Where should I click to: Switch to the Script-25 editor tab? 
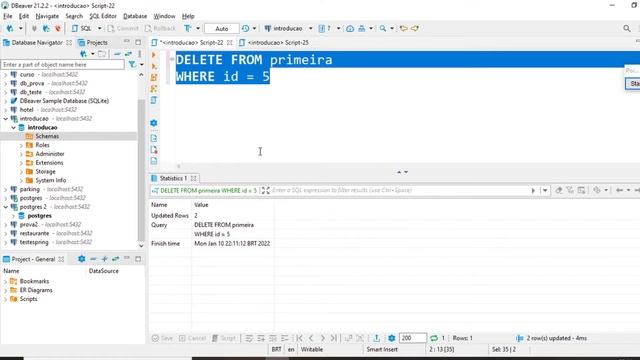(x=274, y=42)
